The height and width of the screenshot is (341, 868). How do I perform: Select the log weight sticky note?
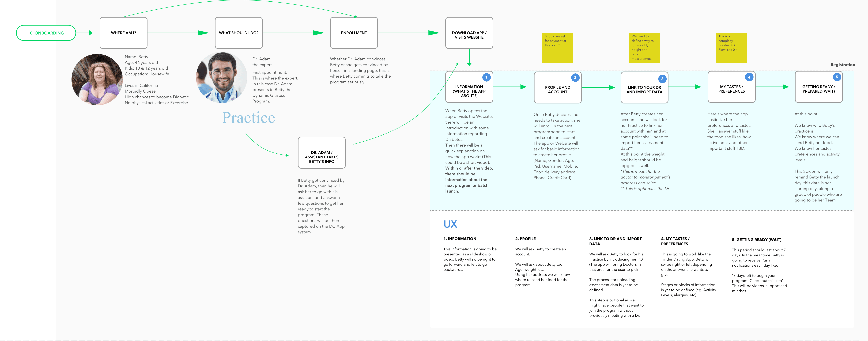tap(644, 48)
